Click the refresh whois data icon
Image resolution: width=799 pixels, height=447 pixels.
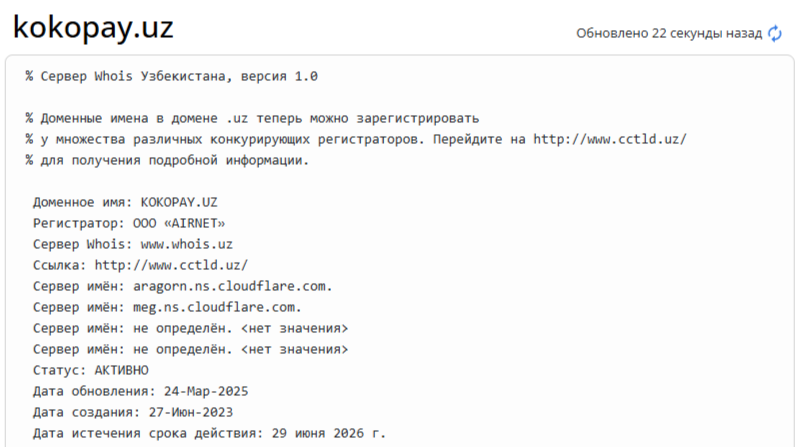tap(775, 33)
